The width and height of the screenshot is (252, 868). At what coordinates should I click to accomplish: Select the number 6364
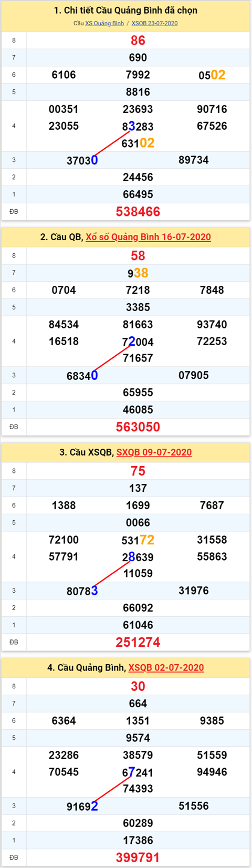[x=64, y=721]
